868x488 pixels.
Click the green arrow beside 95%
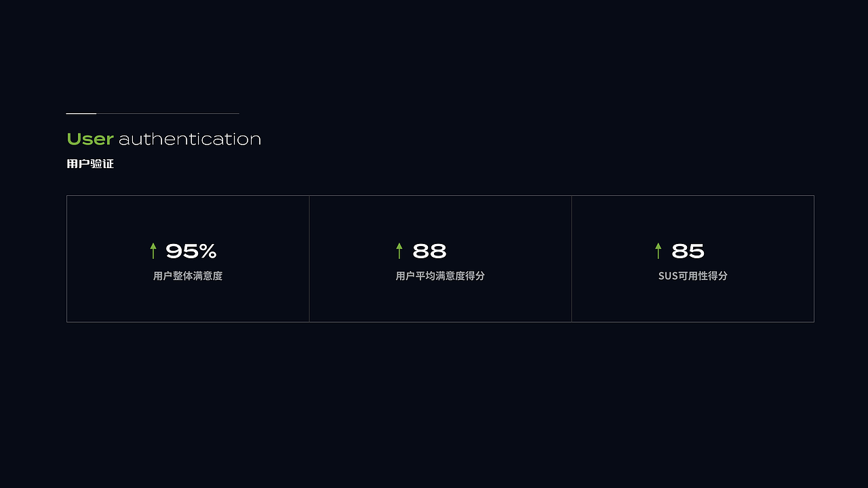tap(153, 251)
